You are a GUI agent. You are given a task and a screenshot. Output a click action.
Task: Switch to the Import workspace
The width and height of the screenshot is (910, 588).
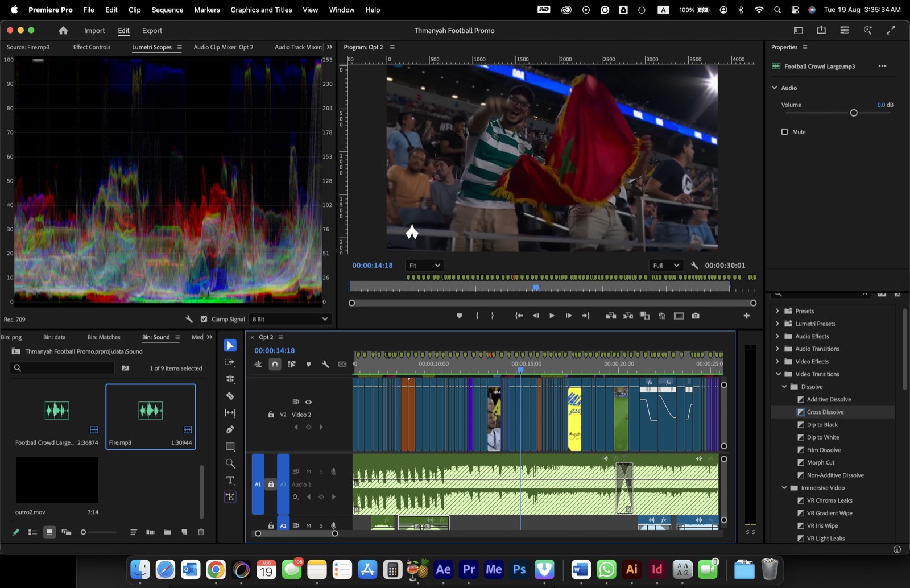(x=94, y=31)
